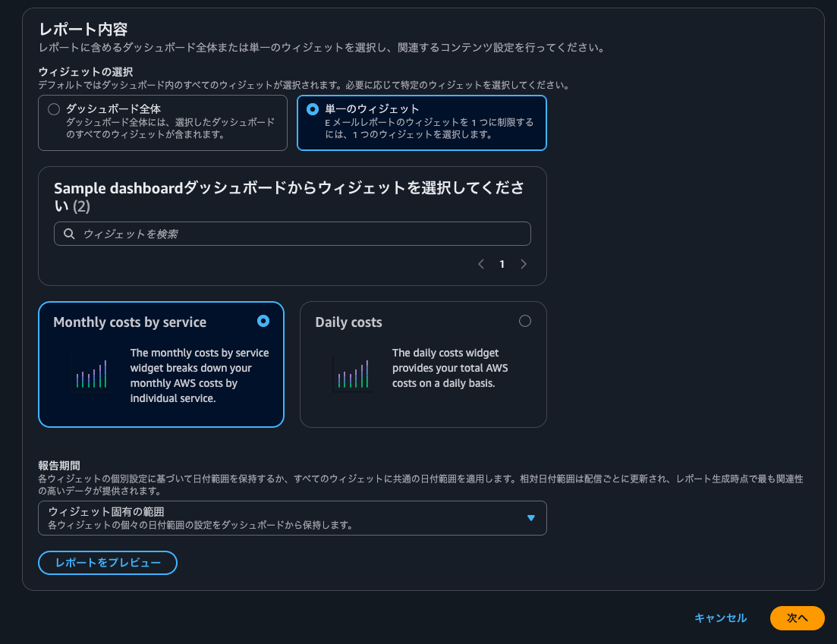Image resolution: width=837 pixels, height=644 pixels.
Task: Select the Daily costs widget card
Action: pos(423,364)
